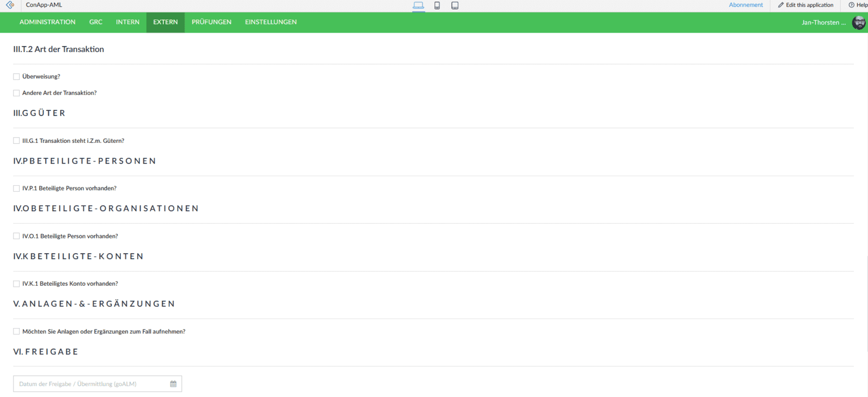Open the EINSTELLUNGEN menu
Screen dimensions: 868x397
pyautogui.click(x=271, y=22)
